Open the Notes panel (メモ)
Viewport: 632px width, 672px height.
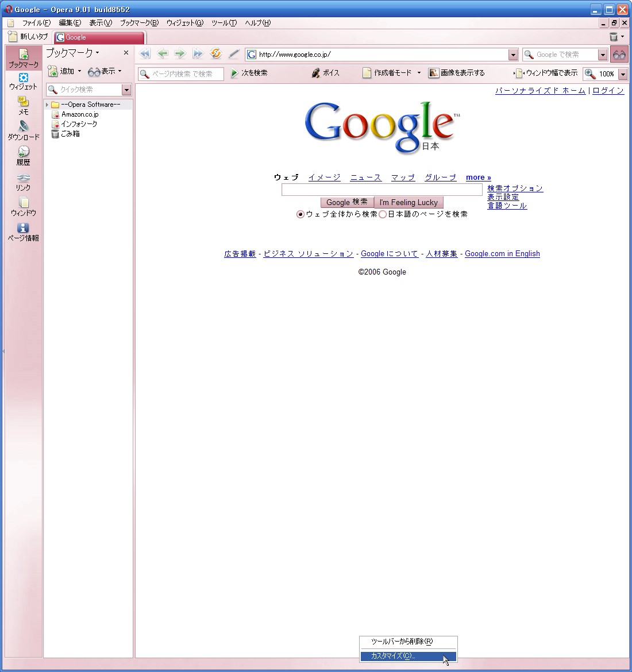pyautogui.click(x=24, y=106)
